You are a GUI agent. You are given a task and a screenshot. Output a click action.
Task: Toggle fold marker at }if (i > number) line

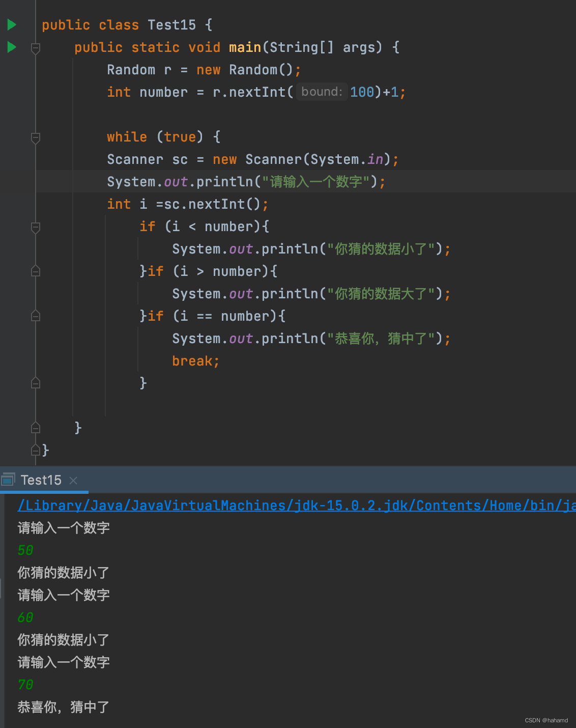(36, 271)
